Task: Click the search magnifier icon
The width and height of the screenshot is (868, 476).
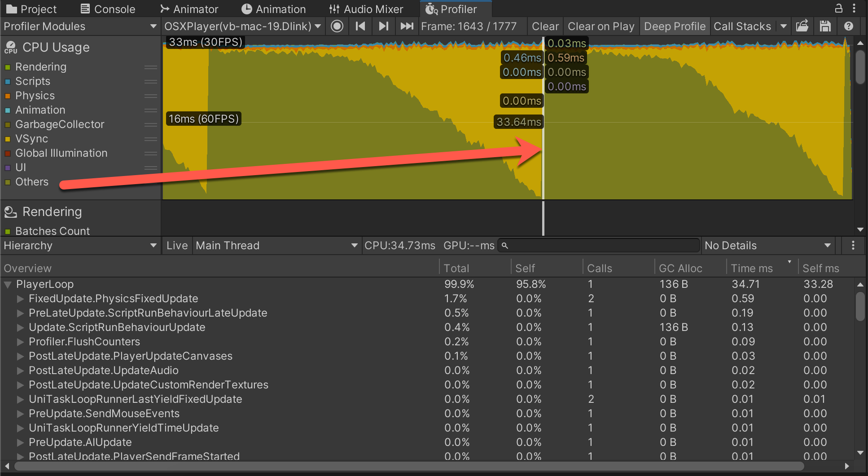Action: coord(505,246)
